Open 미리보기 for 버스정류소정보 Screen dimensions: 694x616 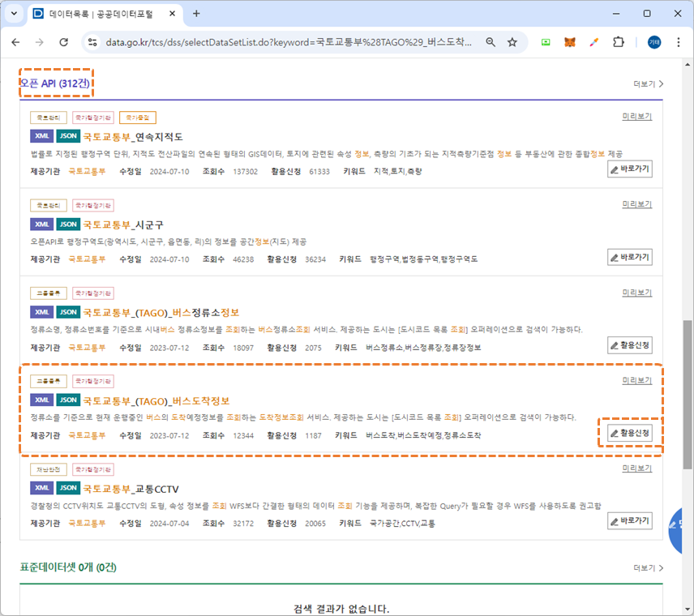[637, 293]
